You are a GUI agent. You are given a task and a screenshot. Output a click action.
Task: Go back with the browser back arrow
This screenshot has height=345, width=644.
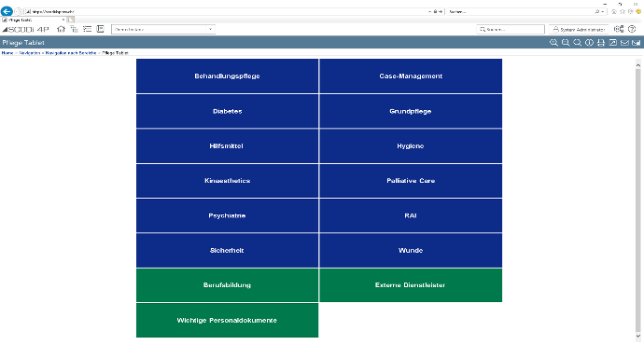[x=7, y=11]
